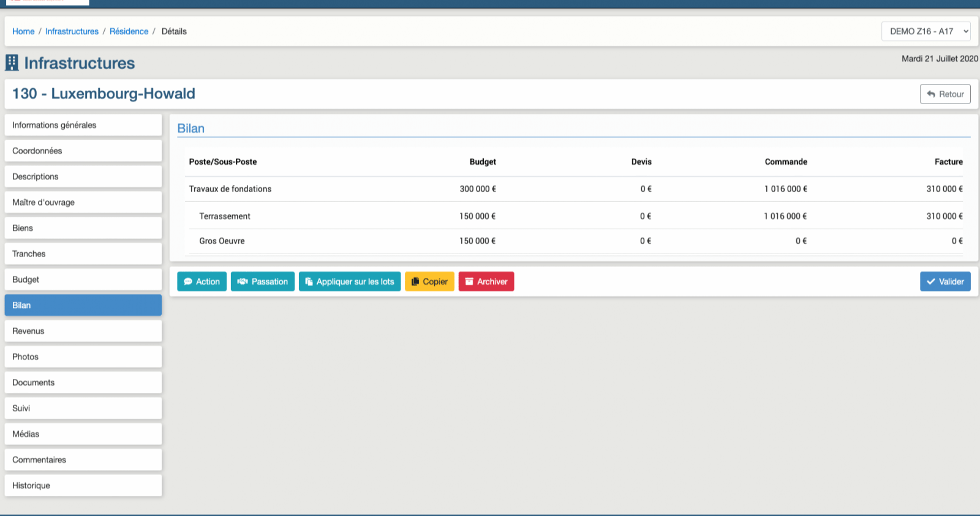Open the Budget sidebar section

[83, 280]
